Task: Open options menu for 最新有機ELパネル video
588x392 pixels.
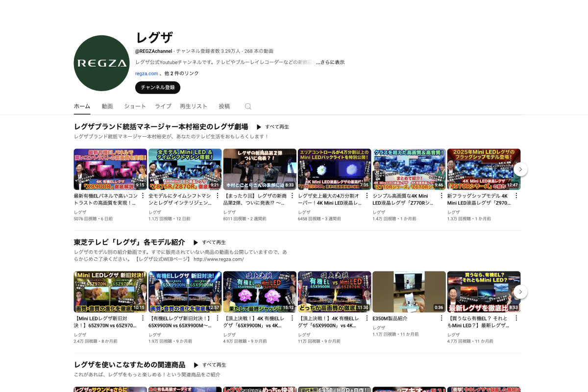Action: pos(143,196)
